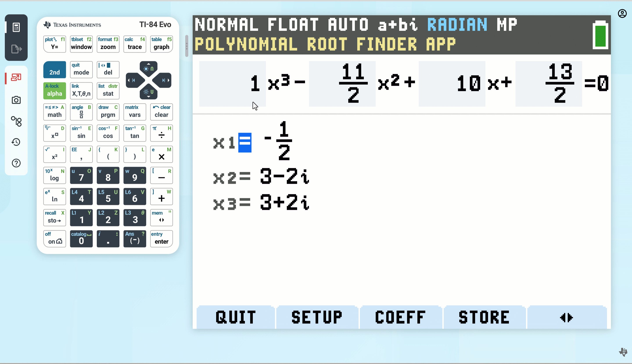Click the x² coefficient field showing 11/2
Screen dimensions: 632x364
click(342, 84)
